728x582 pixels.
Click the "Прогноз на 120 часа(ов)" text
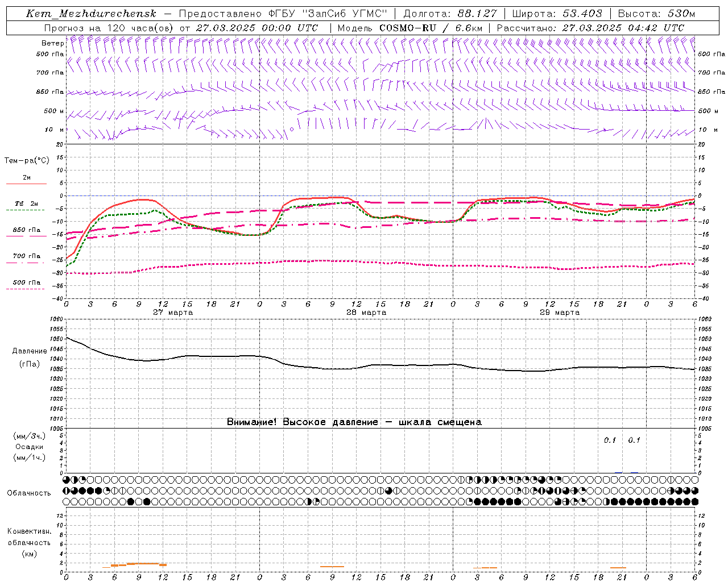click(109, 28)
